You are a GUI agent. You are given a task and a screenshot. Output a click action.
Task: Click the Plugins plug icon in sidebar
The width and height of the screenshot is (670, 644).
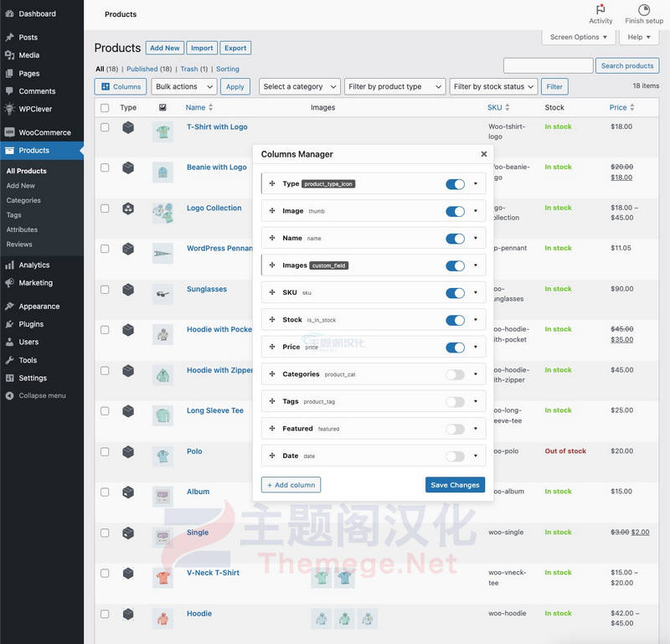tap(9, 324)
